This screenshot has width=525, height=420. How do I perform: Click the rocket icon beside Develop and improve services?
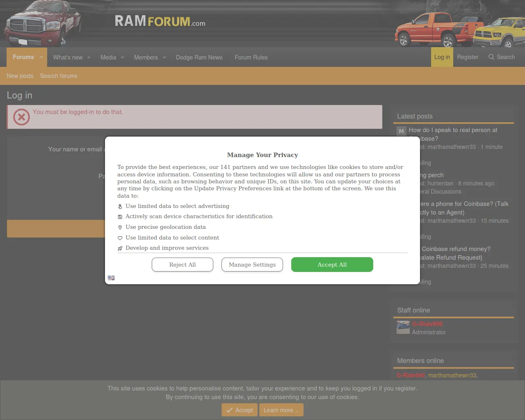pos(120,248)
